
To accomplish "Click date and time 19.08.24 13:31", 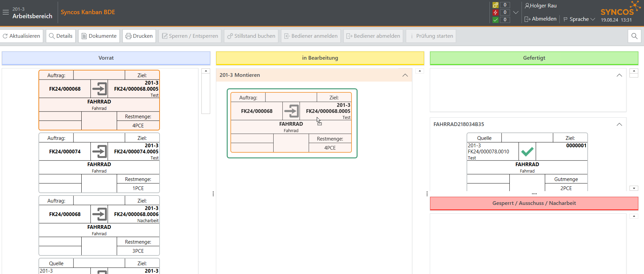I will [616, 20].
